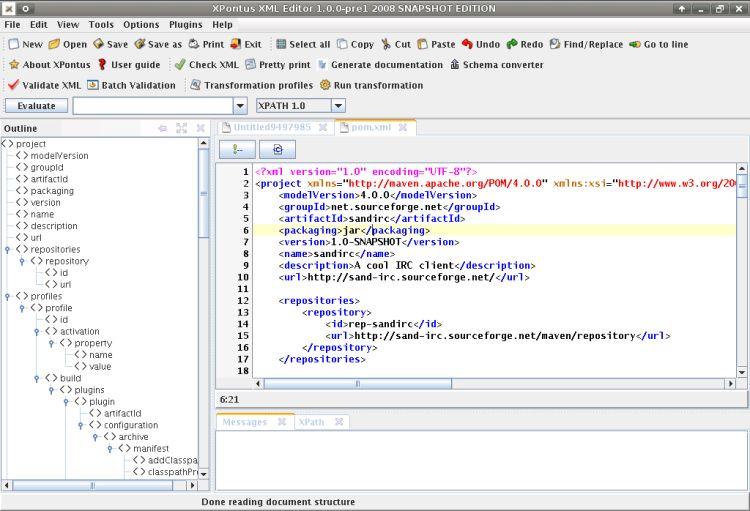Open the View menu
The image size is (750, 511).
68,24
